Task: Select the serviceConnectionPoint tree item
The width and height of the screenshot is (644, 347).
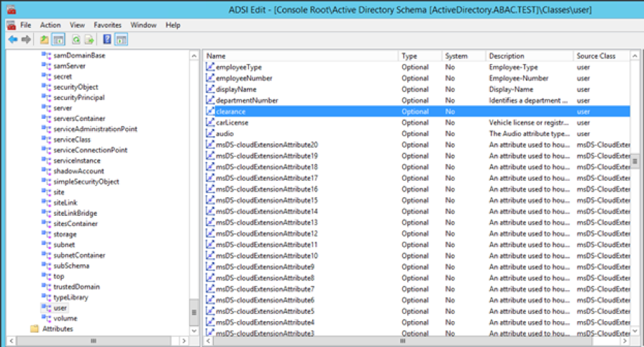Action: tap(91, 150)
